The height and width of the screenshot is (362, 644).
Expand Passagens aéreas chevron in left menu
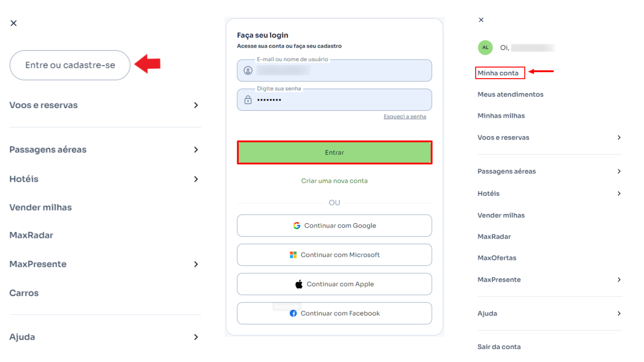(196, 149)
